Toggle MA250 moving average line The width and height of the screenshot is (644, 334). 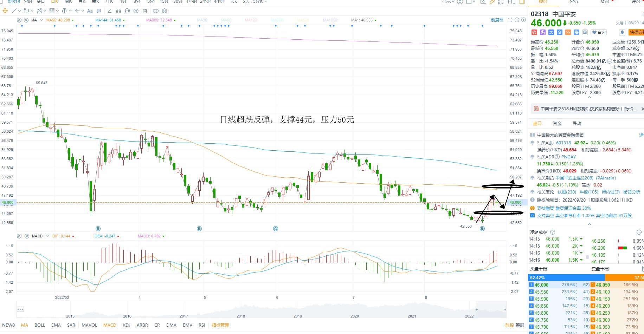[277, 20]
